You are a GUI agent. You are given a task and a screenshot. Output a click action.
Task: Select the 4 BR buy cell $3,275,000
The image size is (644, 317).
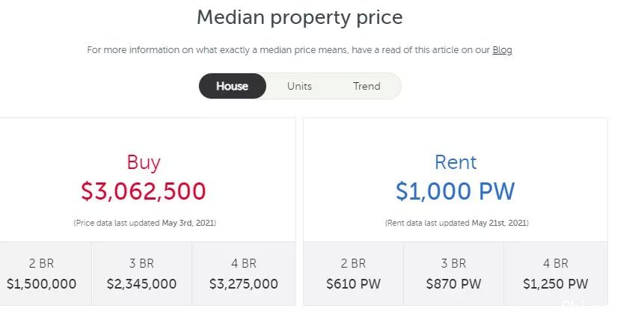(244, 274)
